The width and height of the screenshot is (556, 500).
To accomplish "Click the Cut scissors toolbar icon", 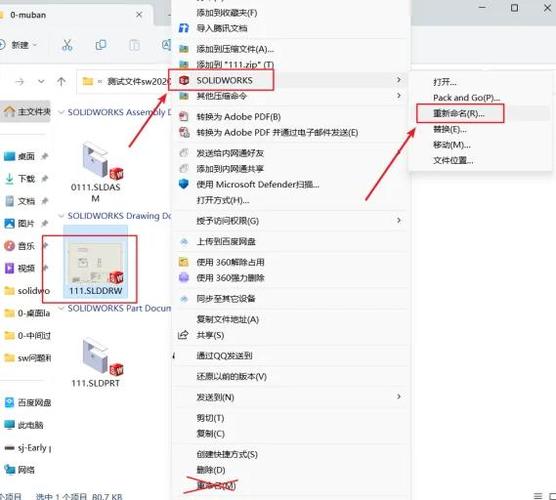I will (x=67, y=45).
